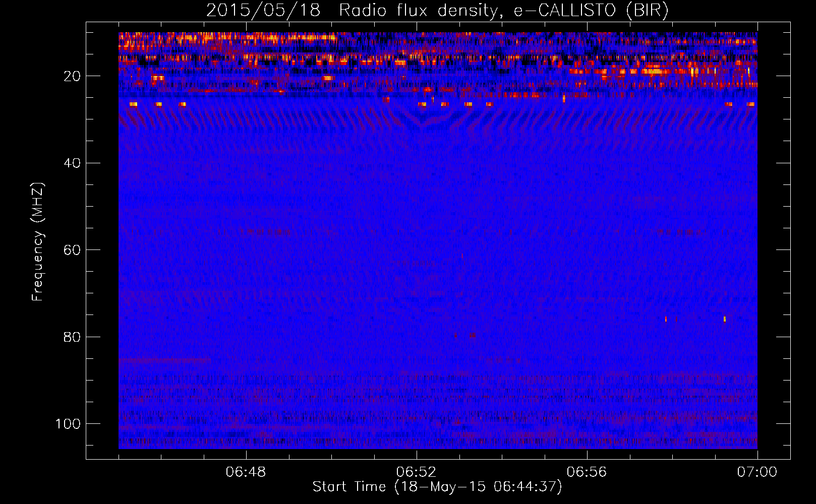The width and height of the screenshot is (816, 504).
Task: Click the 20 MHz frequency tick label
Action: 72,76
